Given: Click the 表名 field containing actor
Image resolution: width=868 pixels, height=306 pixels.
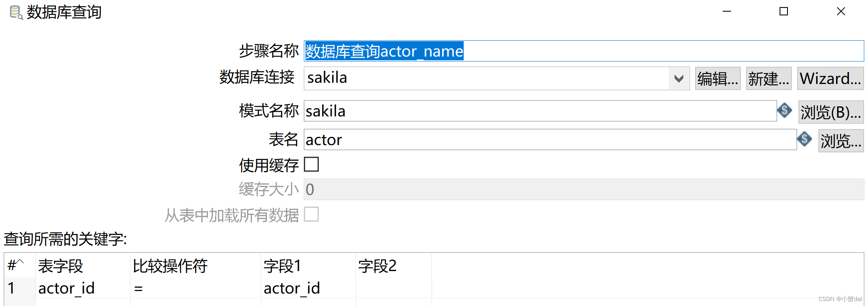Looking at the screenshot, I should (x=550, y=140).
